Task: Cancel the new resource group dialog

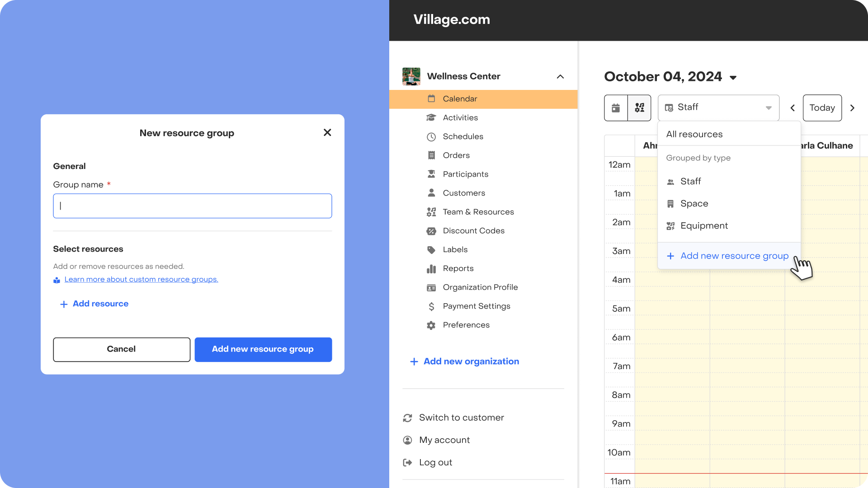Action: (122, 349)
